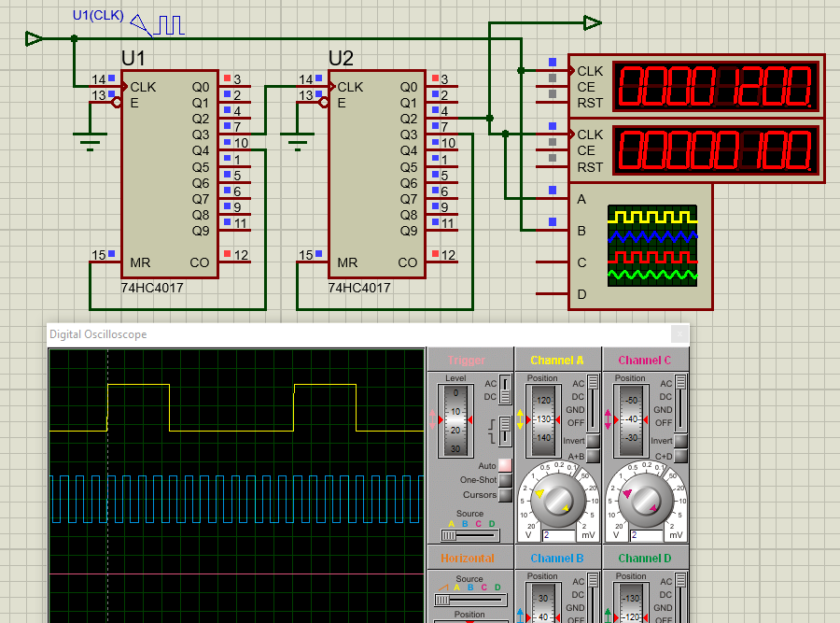Select the ground symbol below U1
The width and height of the screenshot is (840, 623).
pyautogui.click(x=90, y=142)
